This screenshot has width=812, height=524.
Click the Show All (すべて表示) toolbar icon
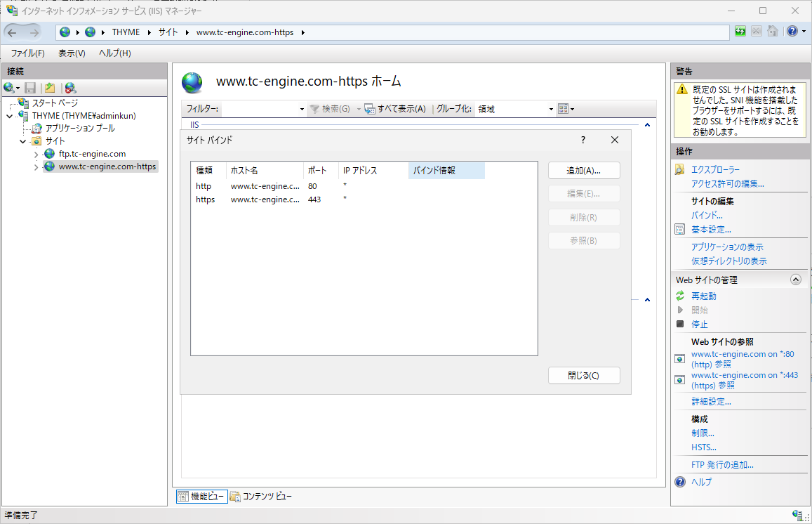370,109
